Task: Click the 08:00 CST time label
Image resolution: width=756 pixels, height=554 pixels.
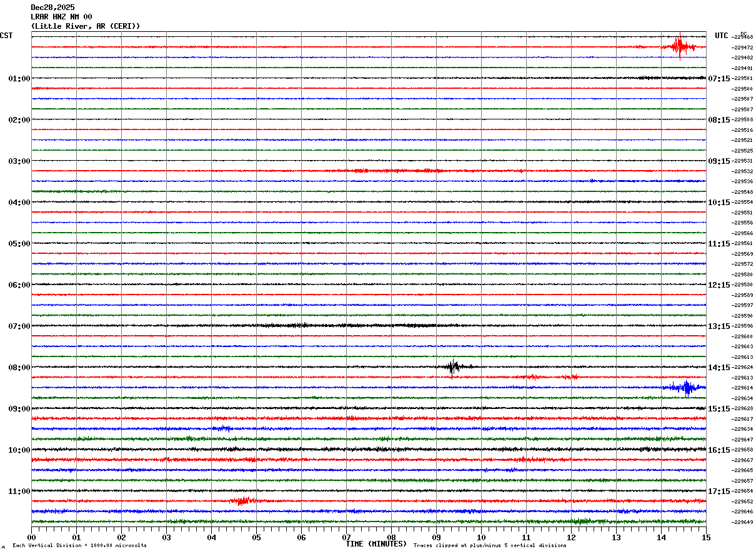Action: coord(19,368)
